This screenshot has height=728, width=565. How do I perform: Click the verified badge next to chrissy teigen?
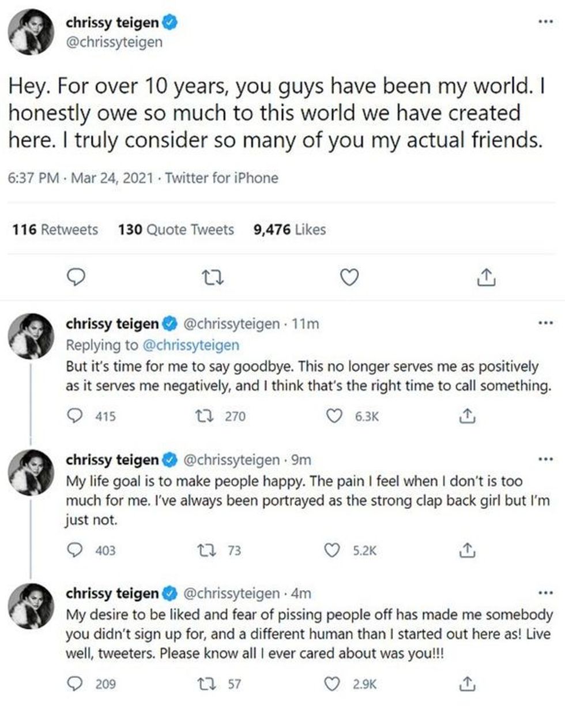[x=169, y=24]
